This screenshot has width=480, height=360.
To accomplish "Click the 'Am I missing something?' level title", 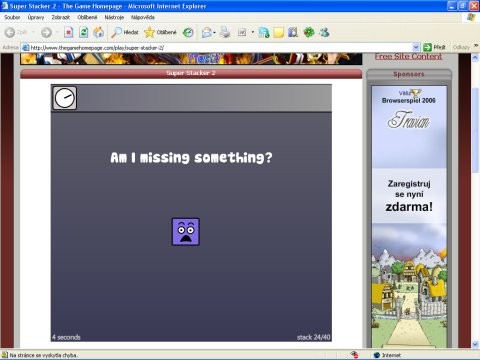I will pyautogui.click(x=191, y=157).
